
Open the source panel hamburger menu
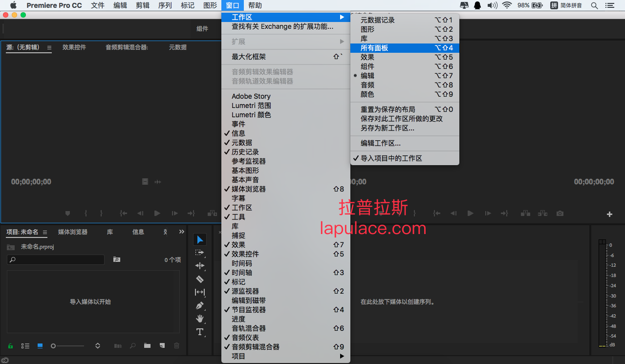(49, 48)
